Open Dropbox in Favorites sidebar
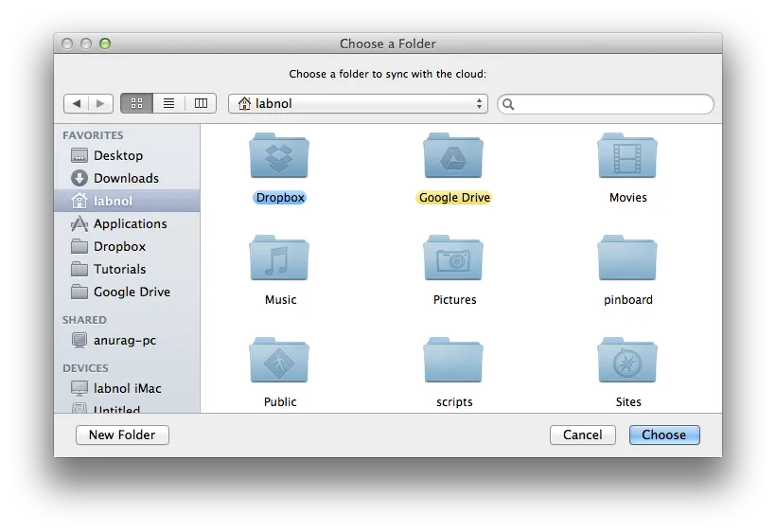 [127, 246]
